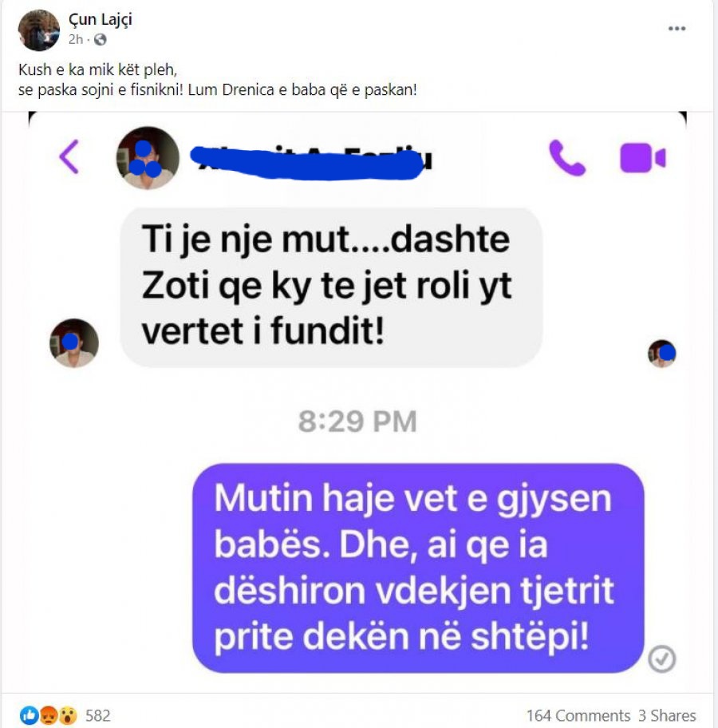Click the 3 Shares link
The width and height of the screenshot is (718, 728).
tap(667, 715)
